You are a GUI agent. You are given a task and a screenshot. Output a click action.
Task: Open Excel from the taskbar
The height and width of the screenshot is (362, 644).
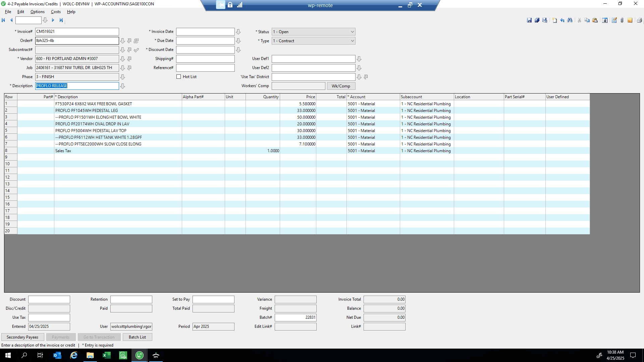point(107,355)
